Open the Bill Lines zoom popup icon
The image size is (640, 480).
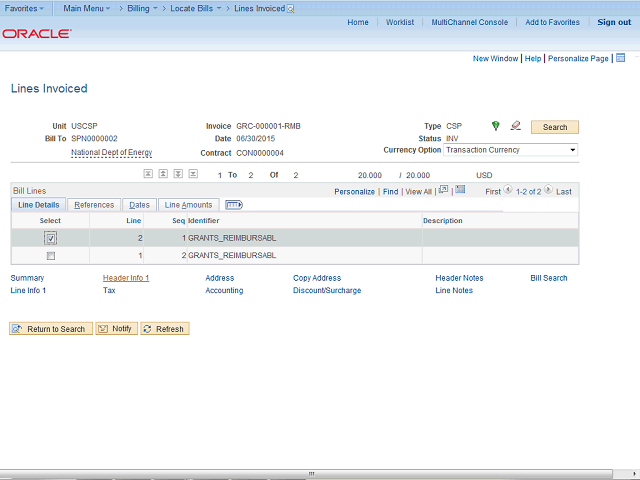click(444, 190)
